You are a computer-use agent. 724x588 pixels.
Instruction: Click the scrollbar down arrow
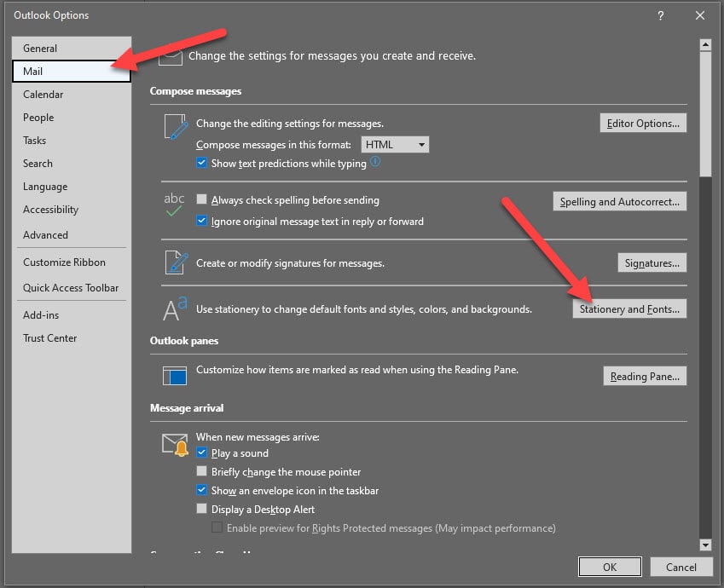pyautogui.click(x=705, y=545)
